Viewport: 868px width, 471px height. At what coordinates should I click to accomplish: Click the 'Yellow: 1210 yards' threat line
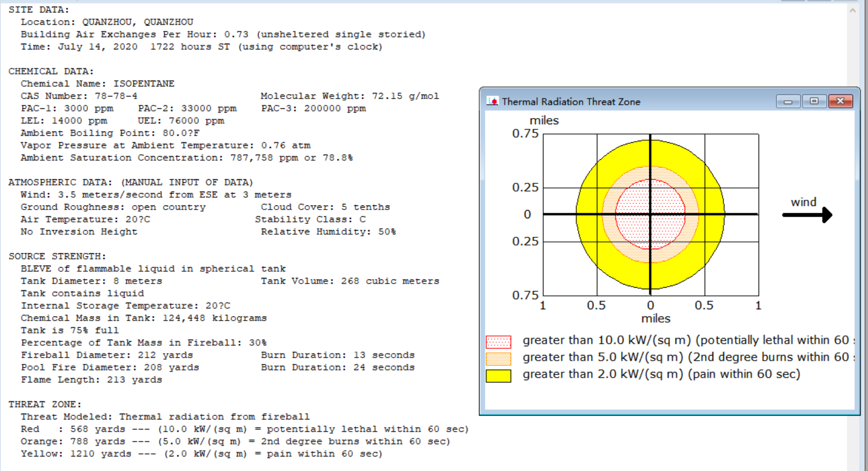click(x=201, y=454)
